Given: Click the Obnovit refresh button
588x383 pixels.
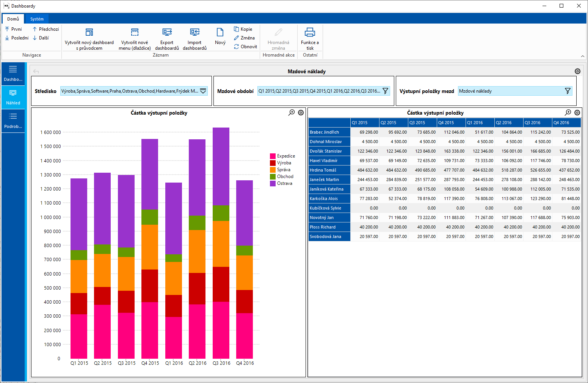Looking at the screenshot, I should [245, 47].
